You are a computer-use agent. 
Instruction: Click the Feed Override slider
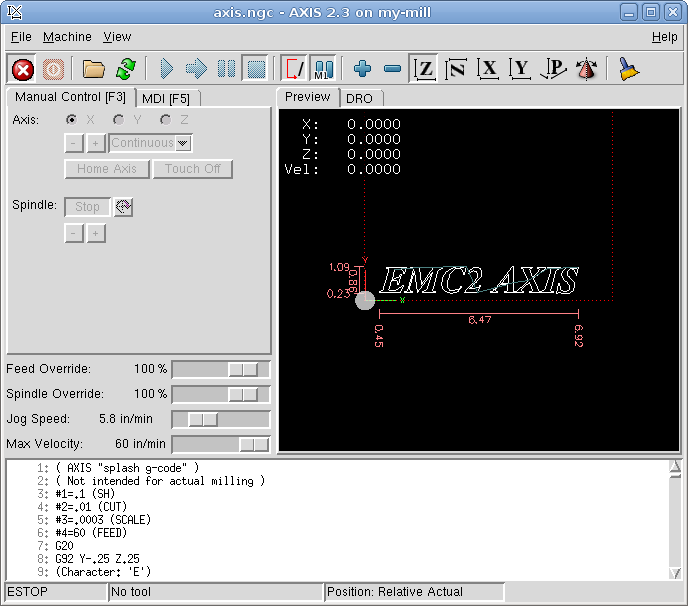(221, 369)
